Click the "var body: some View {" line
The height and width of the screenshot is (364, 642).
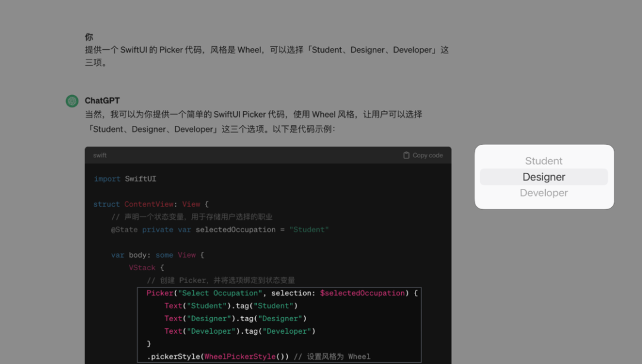158,255
